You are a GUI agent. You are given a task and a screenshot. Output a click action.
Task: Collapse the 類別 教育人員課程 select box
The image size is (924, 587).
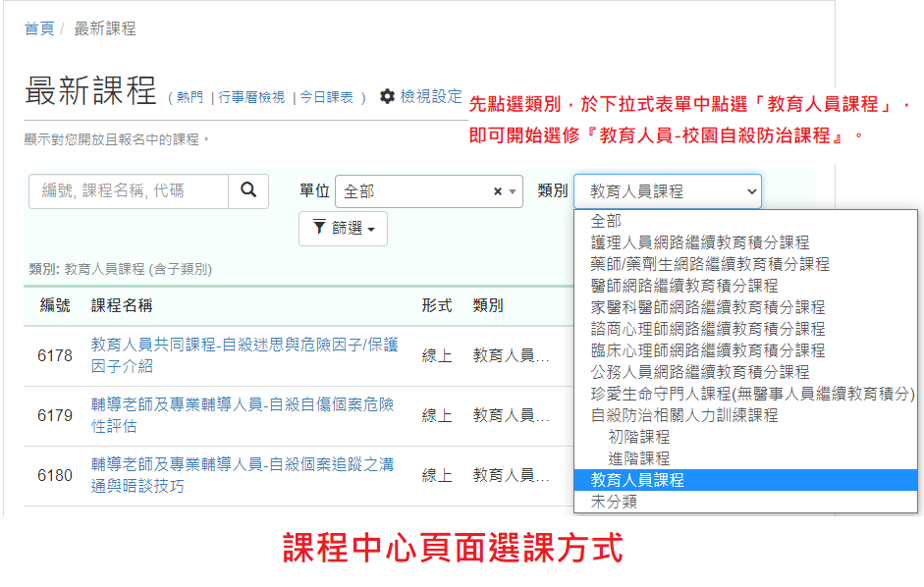(667, 191)
